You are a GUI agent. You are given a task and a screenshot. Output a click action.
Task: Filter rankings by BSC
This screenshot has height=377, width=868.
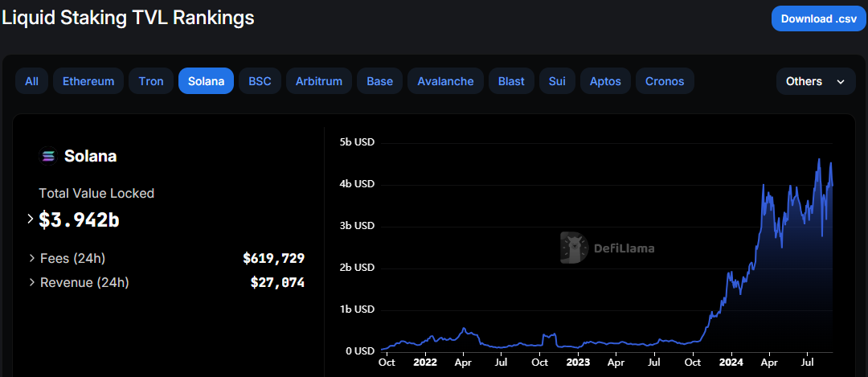click(x=260, y=81)
